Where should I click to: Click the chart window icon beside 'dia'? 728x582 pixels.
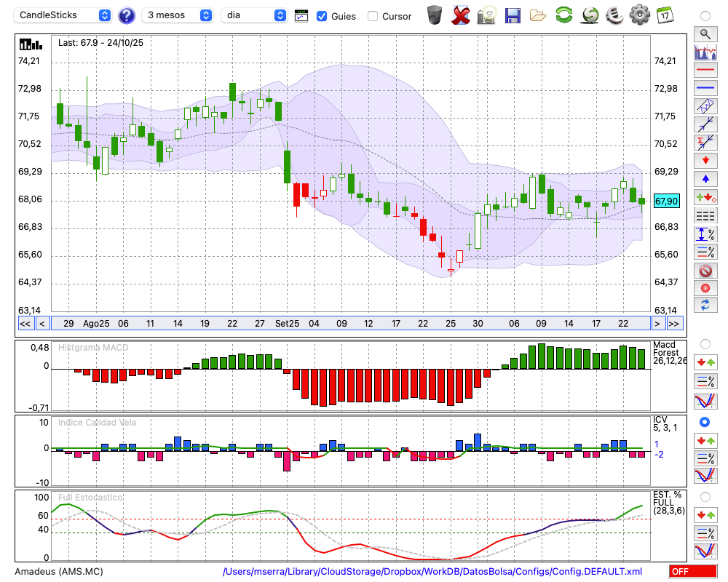[x=301, y=16]
